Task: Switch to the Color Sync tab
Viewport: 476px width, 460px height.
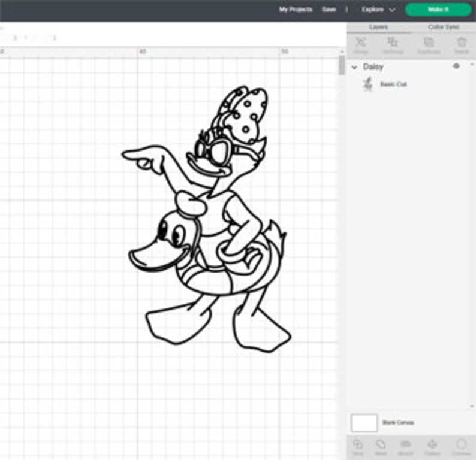Action: tap(444, 28)
